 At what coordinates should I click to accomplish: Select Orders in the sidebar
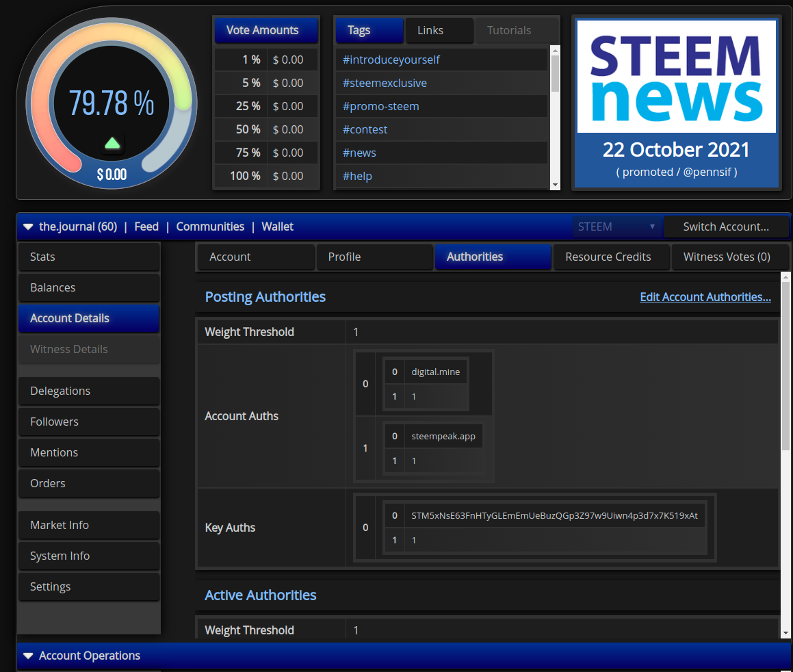[89, 483]
